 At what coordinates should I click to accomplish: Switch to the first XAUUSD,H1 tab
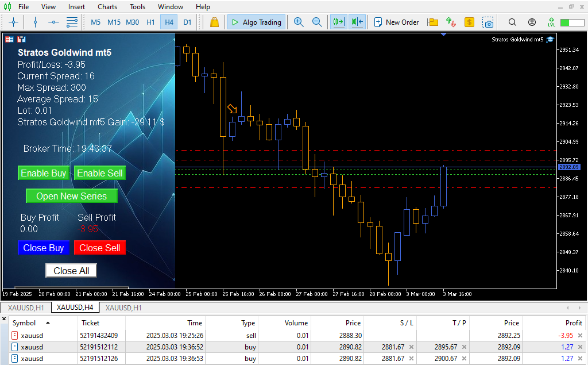tap(25, 308)
